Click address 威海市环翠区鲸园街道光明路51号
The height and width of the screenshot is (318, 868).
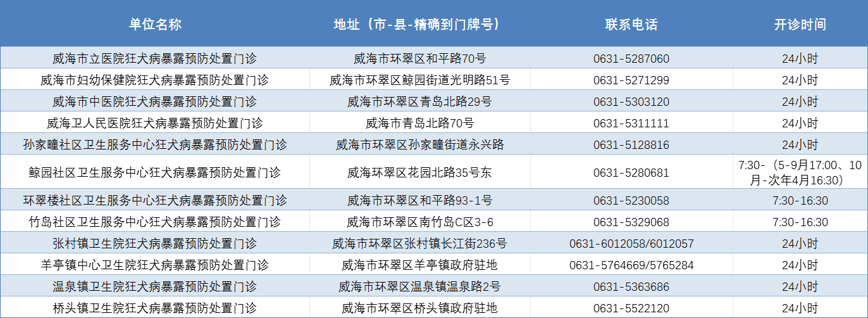tap(419, 80)
